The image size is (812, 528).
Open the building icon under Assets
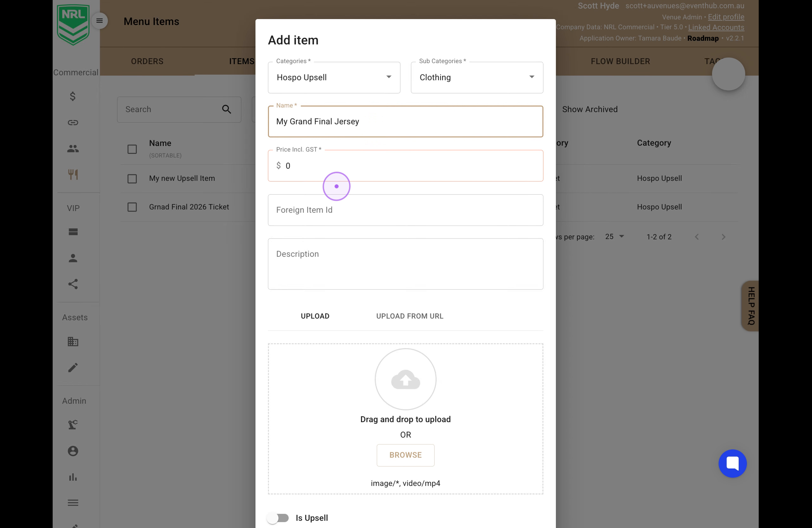[73, 341]
